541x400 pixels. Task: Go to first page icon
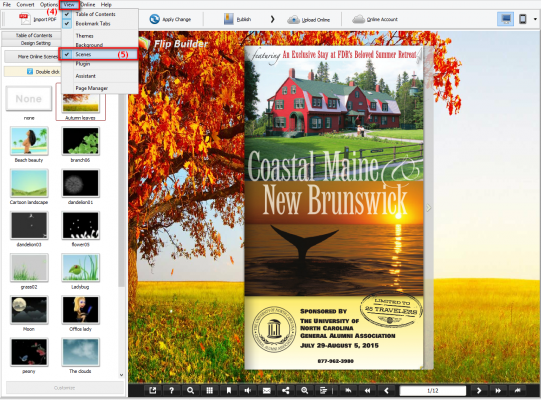348,390
